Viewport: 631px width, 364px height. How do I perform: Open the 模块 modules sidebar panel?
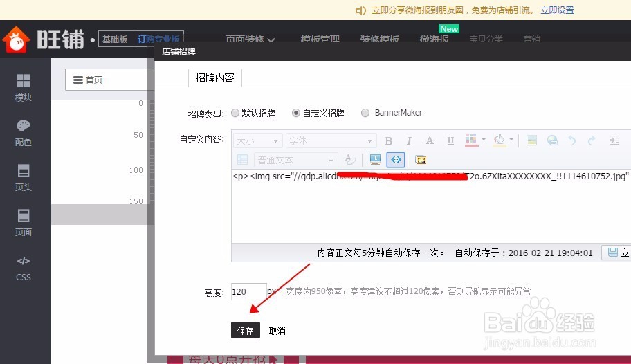pyautogui.click(x=24, y=88)
